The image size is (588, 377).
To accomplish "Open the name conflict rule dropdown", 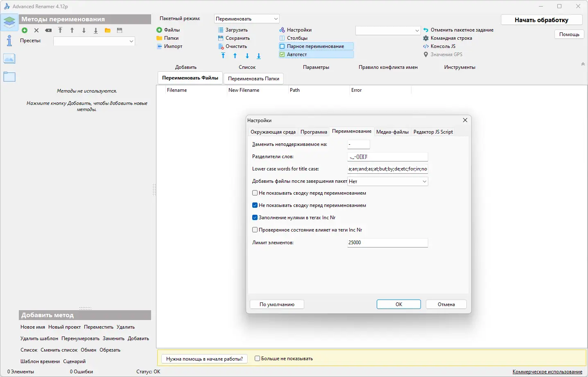I will pyautogui.click(x=388, y=30).
